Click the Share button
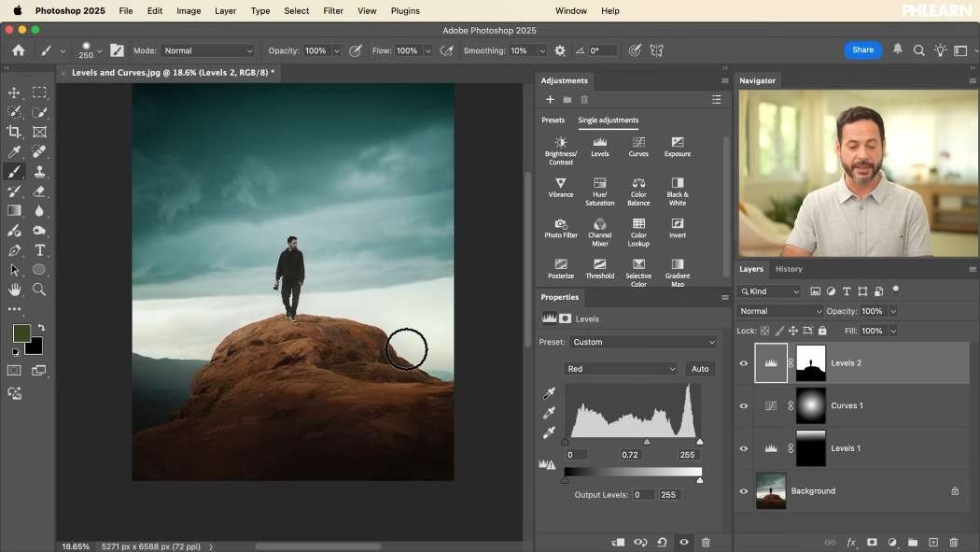This screenshot has width=980, height=552. pos(862,50)
